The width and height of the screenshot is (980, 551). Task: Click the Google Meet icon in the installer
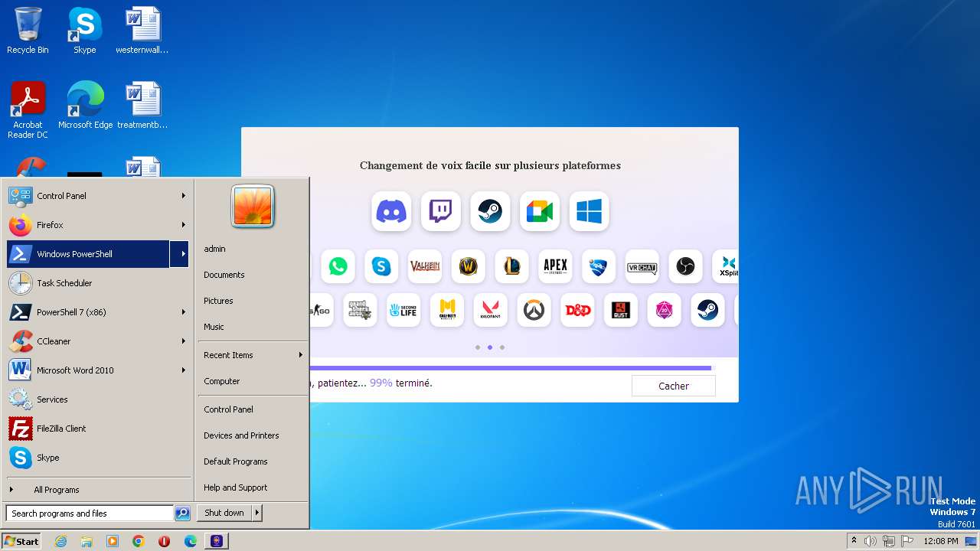(540, 211)
